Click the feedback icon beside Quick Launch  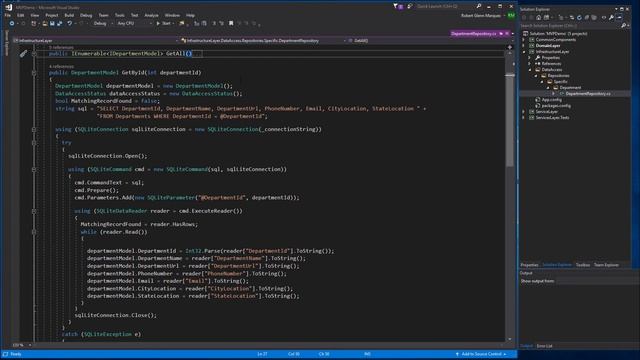click(x=410, y=6)
